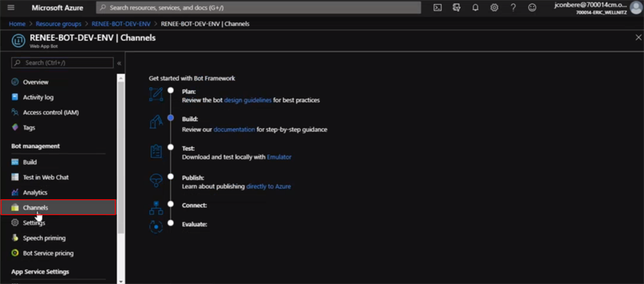The width and height of the screenshot is (644, 284).
Task: Open the documentation link
Action: tap(234, 130)
